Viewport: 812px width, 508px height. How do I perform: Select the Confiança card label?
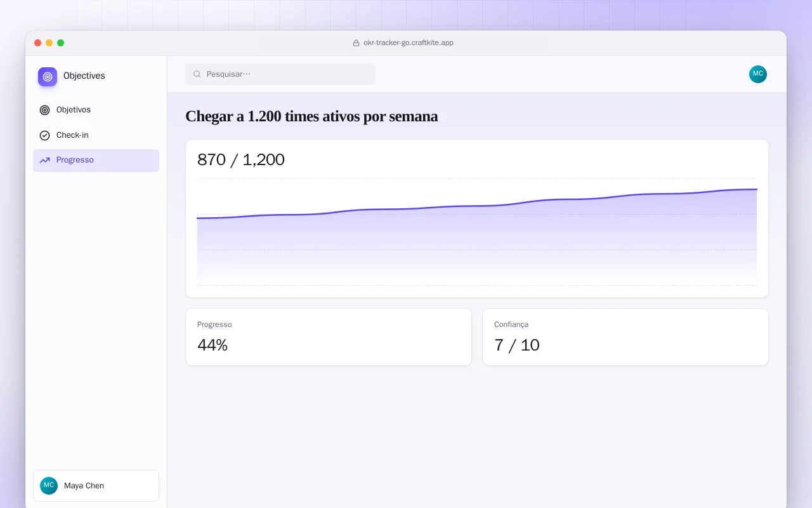pos(511,324)
